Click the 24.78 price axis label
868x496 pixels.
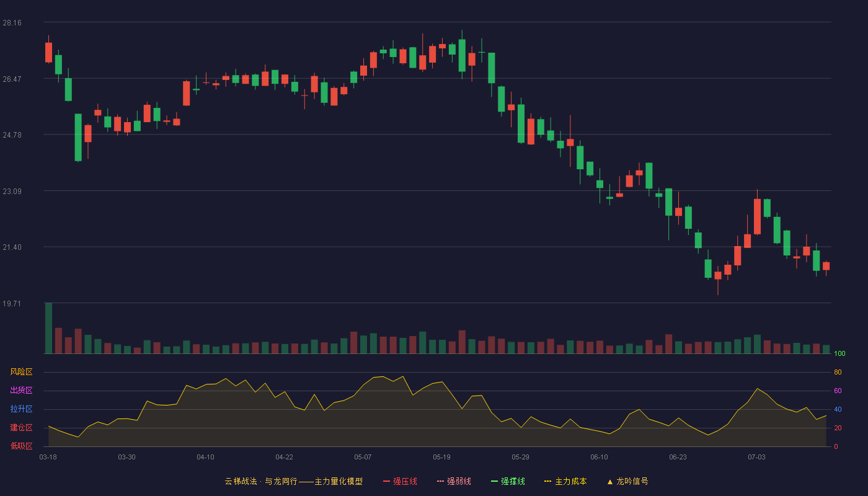tap(12, 135)
